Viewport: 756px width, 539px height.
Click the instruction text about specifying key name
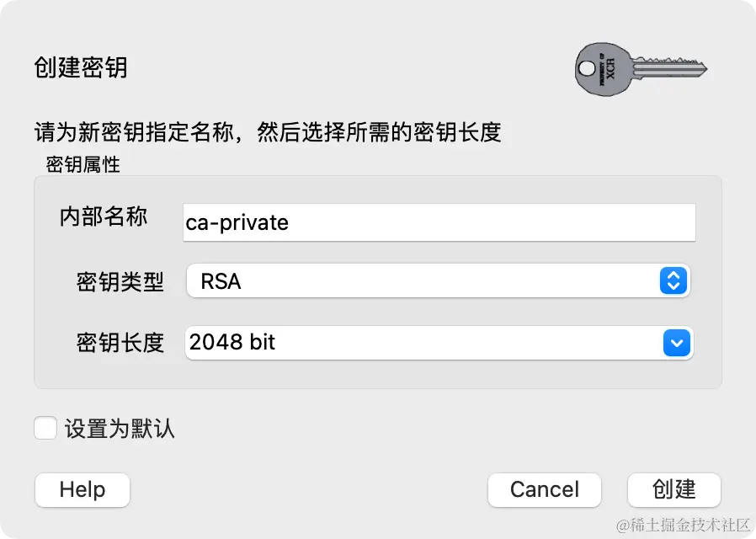click(x=268, y=132)
